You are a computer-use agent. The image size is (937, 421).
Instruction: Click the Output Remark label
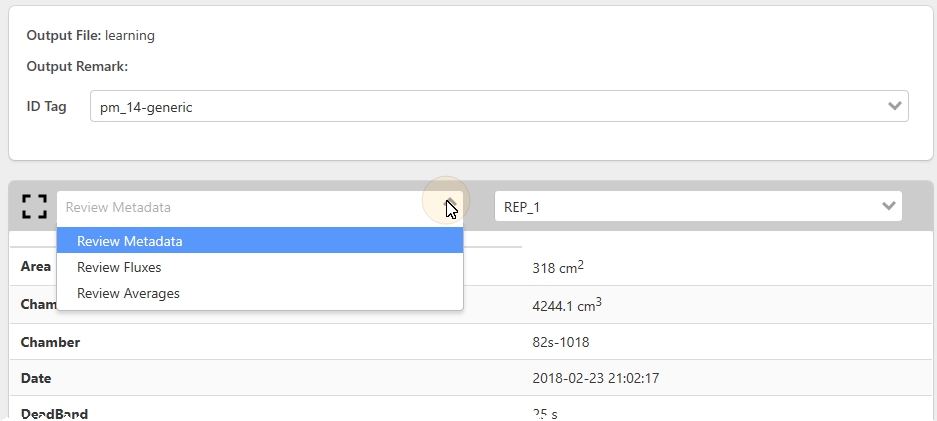click(77, 67)
